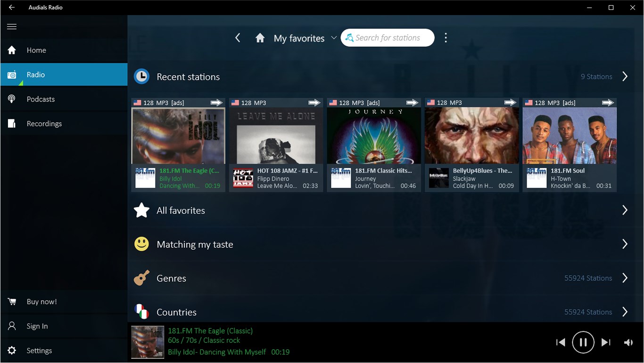This screenshot has width=644, height=363.
Task: Open Home in the sidebar
Action: pyautogui.click(x=64, y=50)
